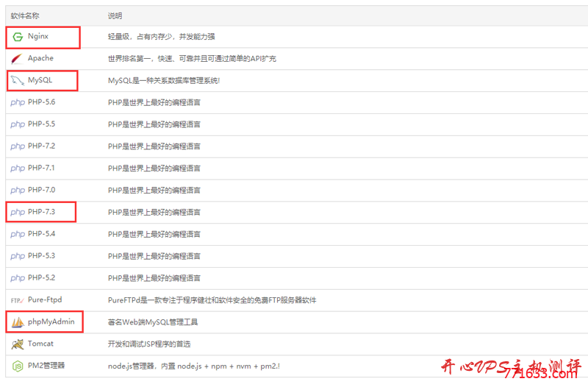Click PM2 description mentioning npm + nvm
This screenshot has width=588, height=387.
(194, 366)
